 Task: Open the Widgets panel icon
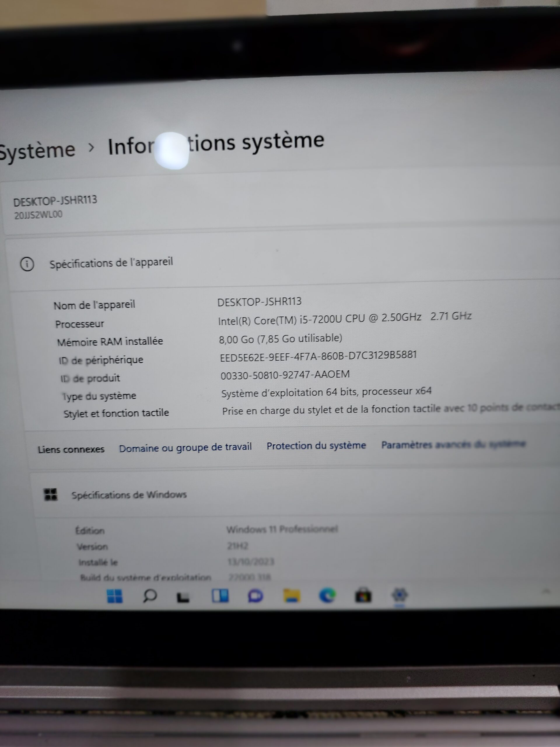coord(220,596)
